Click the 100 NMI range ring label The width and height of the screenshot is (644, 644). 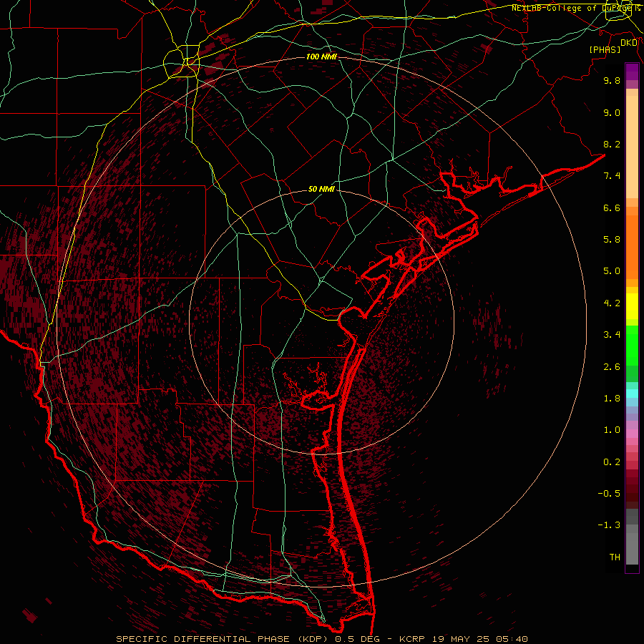pyautogui.click(x=321, y=57)
